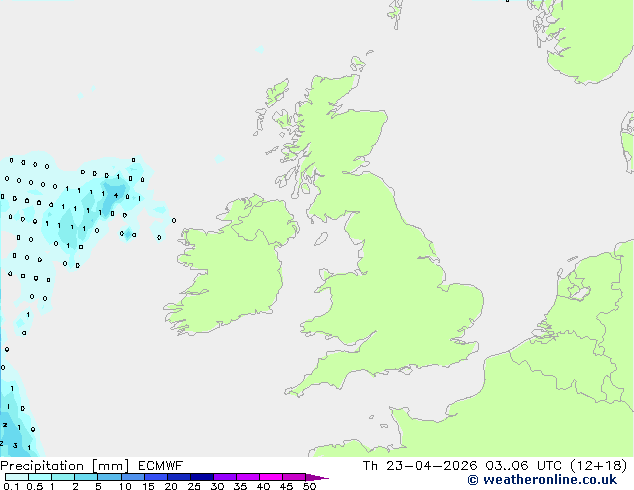The image size is (634, 490).
Task: Select the 5–10 mm legend color swatch
Action: [x=109, y=477]
